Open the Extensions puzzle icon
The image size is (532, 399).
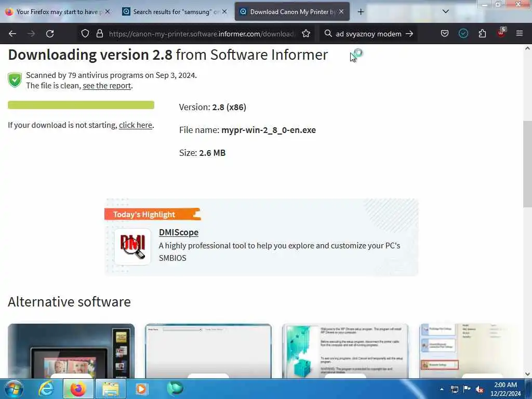click(482, 34)
